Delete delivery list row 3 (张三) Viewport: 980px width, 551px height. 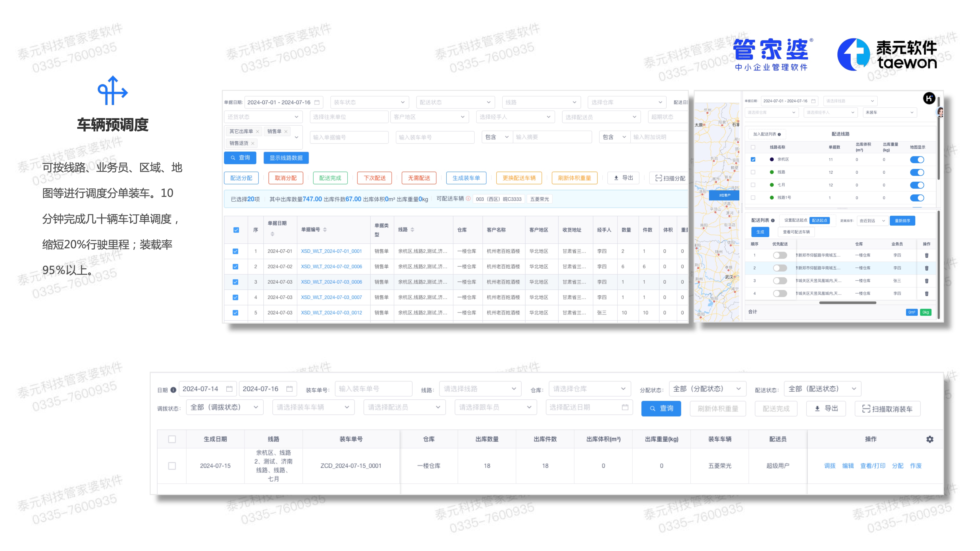(x=927, y=281)
